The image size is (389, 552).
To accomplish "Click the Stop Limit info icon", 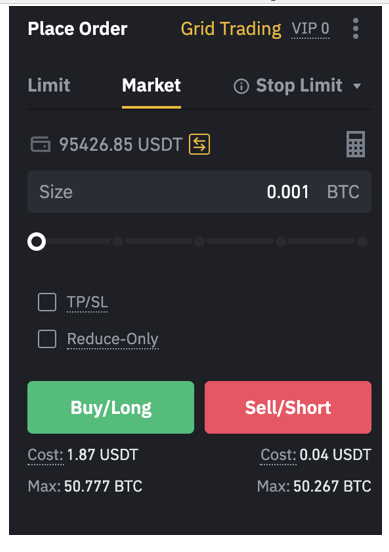I will pos(241,86).
